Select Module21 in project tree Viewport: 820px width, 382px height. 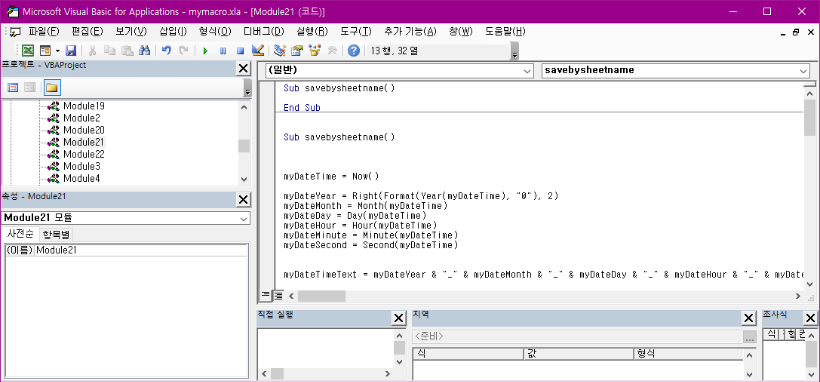click(x=84, y=142)
